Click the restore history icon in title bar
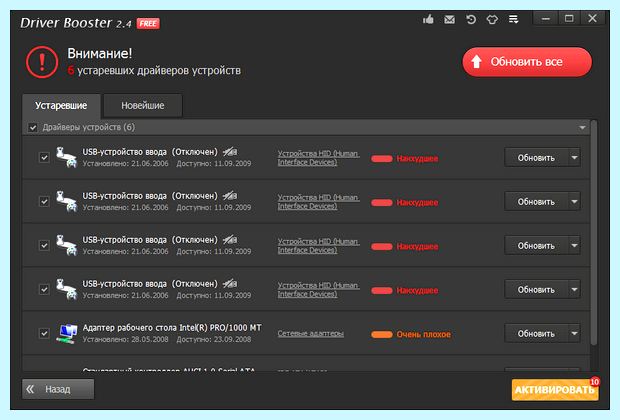Image resolution: width=620 pixels, height=420 pixels. point(471,19)
